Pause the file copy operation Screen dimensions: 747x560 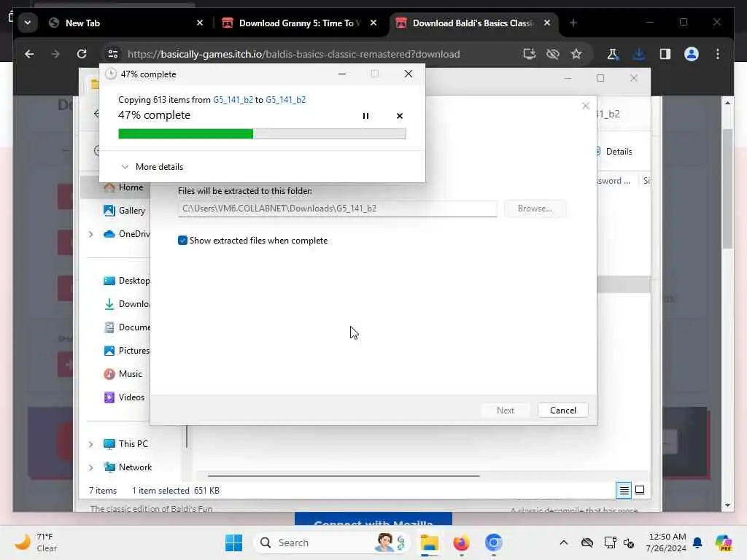(x=365, y=116)
